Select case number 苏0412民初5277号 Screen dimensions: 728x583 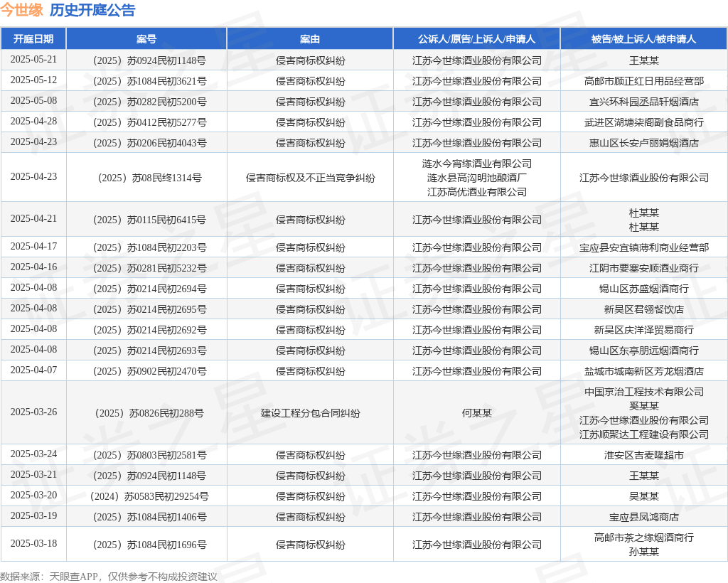149,122
